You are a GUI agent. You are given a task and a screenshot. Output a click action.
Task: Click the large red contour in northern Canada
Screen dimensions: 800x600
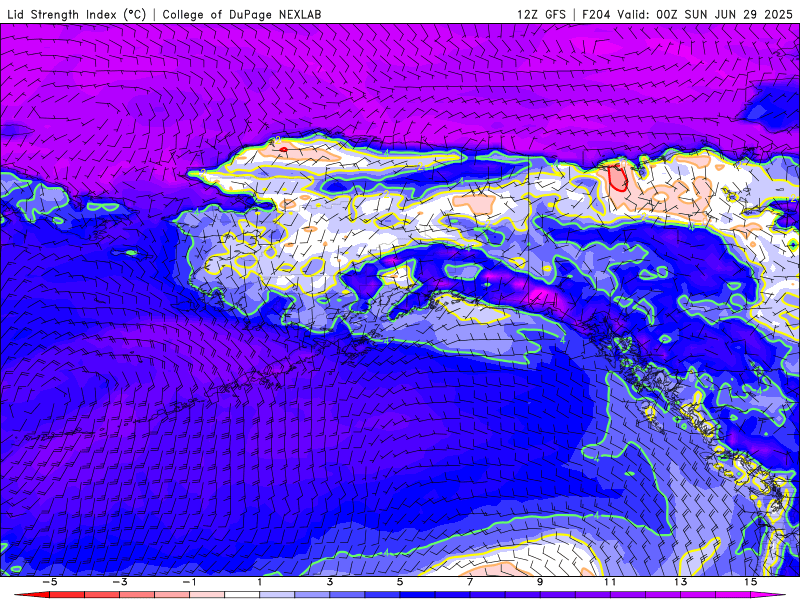pos(617,177)
